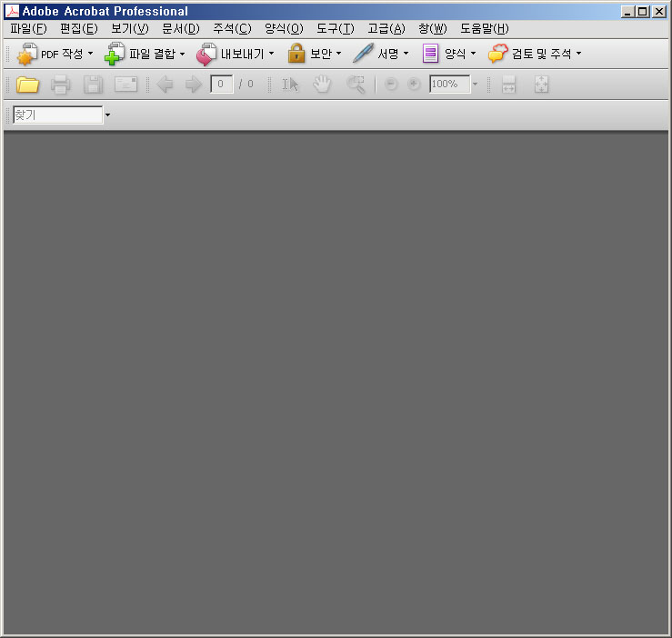Viewport: 672px width, 638px height.
Task: Go to next page arrow
Action: [194, 84]
